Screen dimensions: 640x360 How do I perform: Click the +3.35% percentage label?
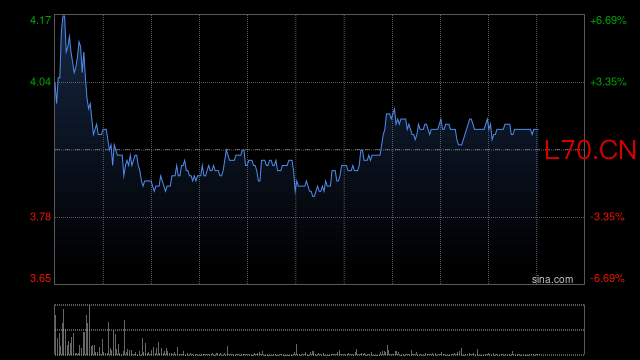tap(608, 82)
